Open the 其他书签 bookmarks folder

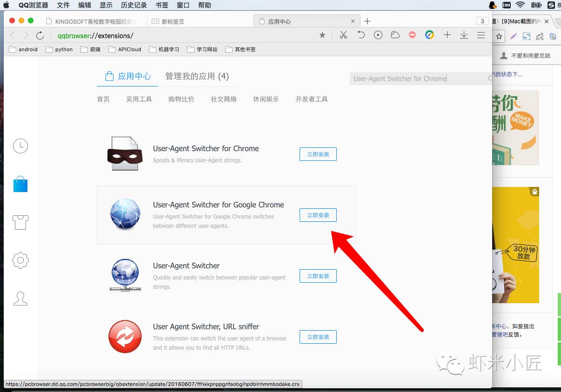click(x=240, y=49)
